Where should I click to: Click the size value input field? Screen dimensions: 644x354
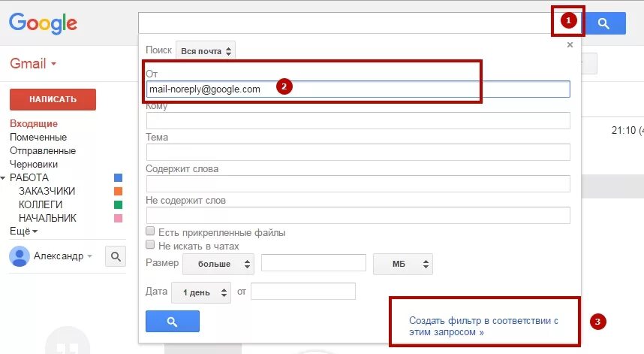[314, 263]
